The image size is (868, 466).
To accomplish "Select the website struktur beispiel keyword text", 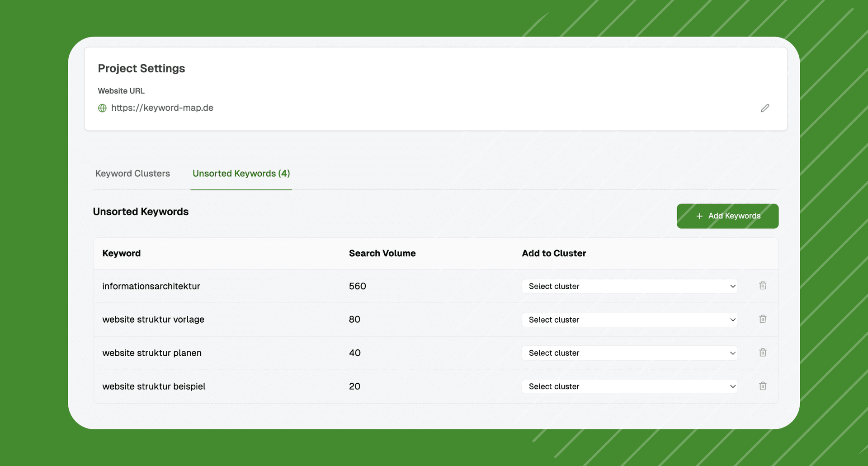I will [x=154, y=386].
